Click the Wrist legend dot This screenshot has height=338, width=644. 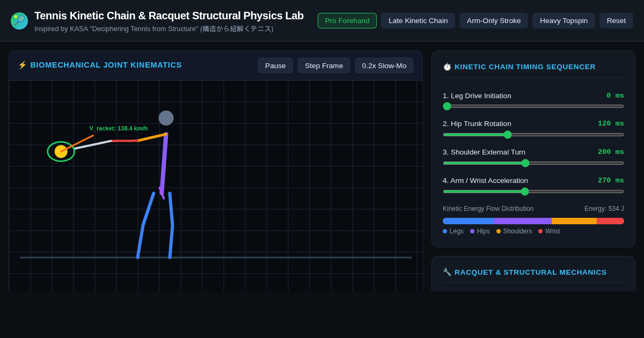(x=540, y=231)
